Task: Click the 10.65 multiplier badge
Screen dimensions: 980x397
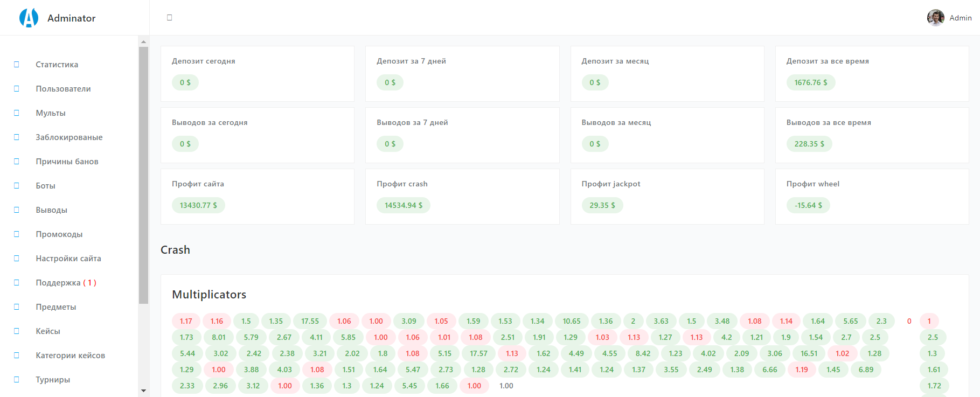Action: pos(572,321)
